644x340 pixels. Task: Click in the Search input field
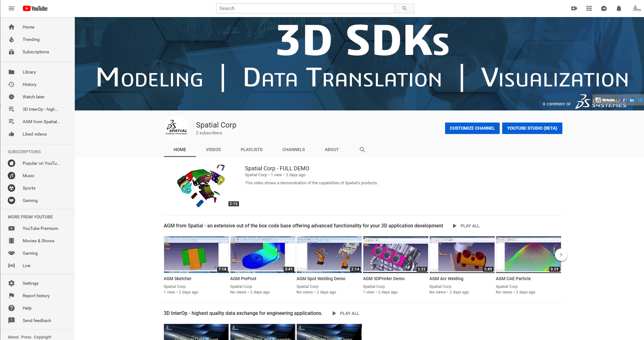(305, 8)
